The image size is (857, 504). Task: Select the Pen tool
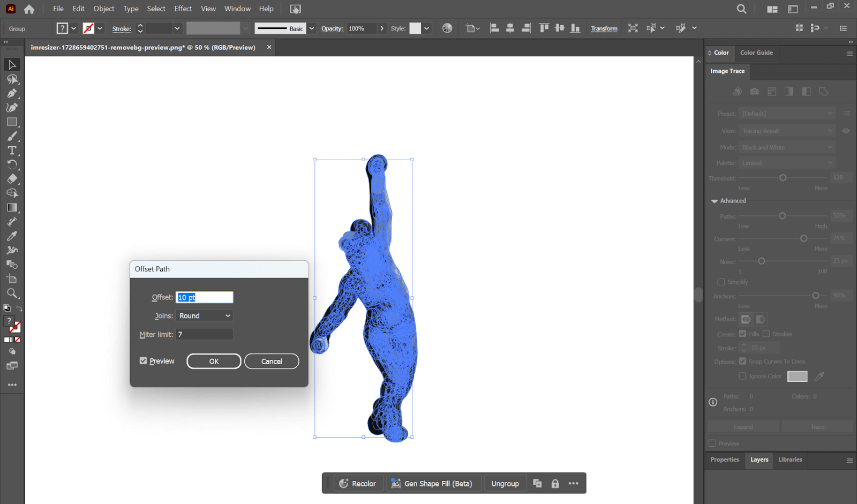click(x=12, y=94)
